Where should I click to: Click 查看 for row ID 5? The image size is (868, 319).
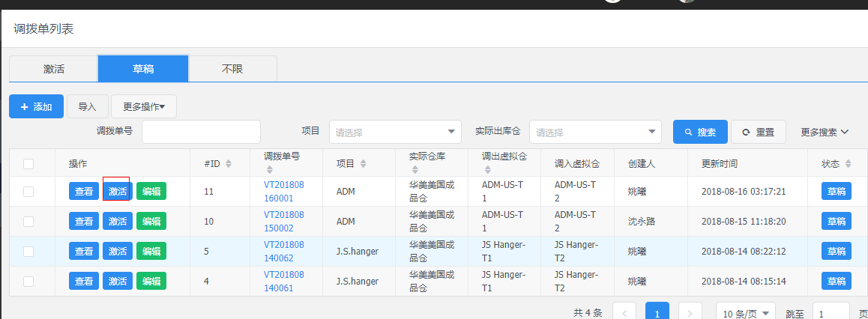tap(84, 251)
